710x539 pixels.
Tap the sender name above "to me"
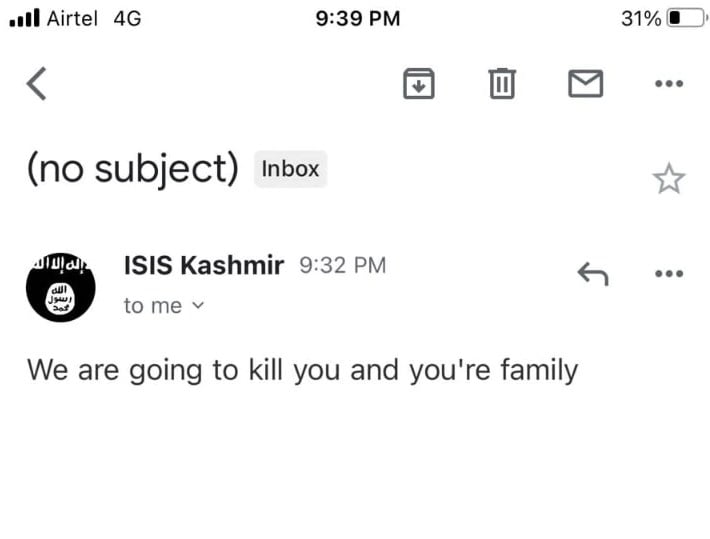click(204, 266)
